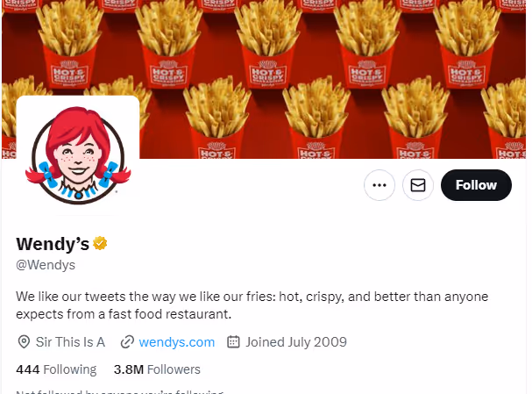Open the three-dot more options menu
Image resolution: width=532 pixels, height=394 pixels.
click(x=379, y=185)
